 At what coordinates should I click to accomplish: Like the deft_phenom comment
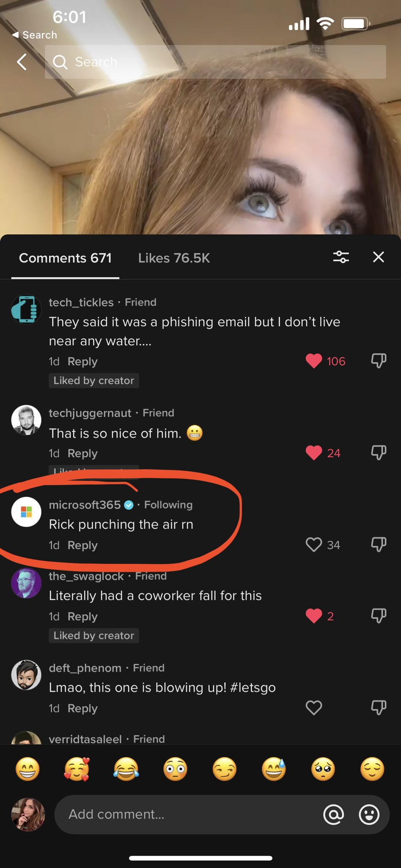click(x=314, y=707)
